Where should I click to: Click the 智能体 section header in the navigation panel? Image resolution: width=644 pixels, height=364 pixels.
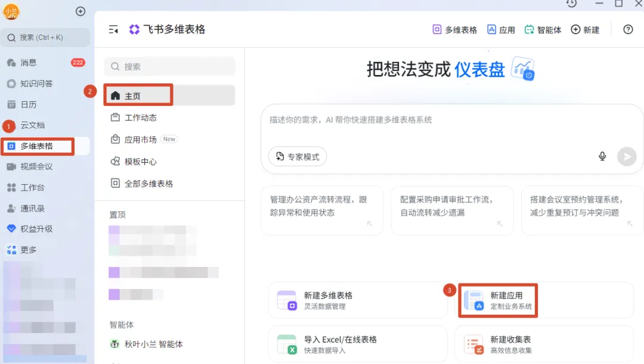122,325
